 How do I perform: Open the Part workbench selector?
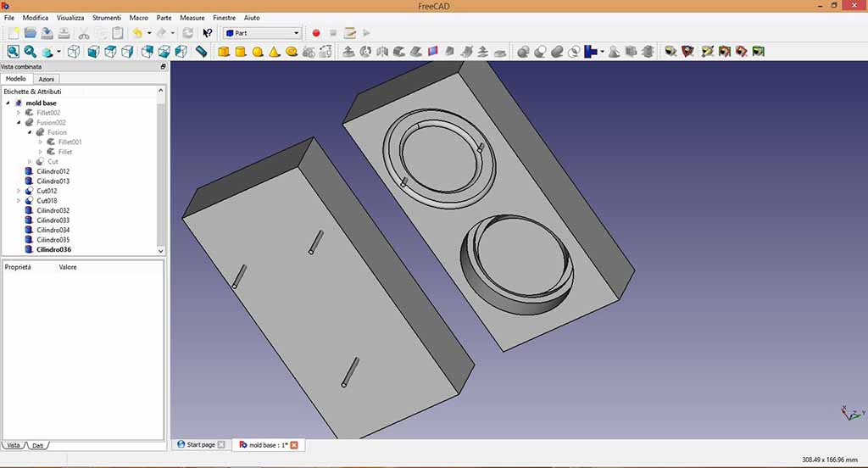coord(263,33)
